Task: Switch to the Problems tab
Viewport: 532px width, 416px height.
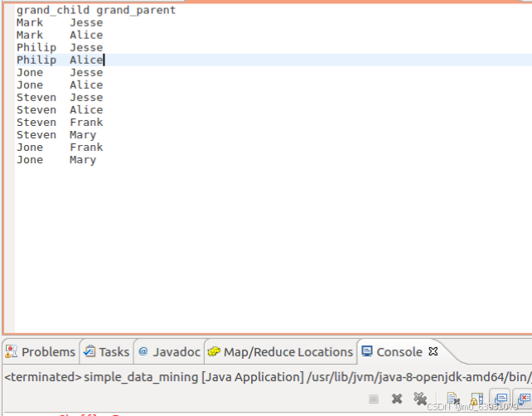Action: coord(40,352)
